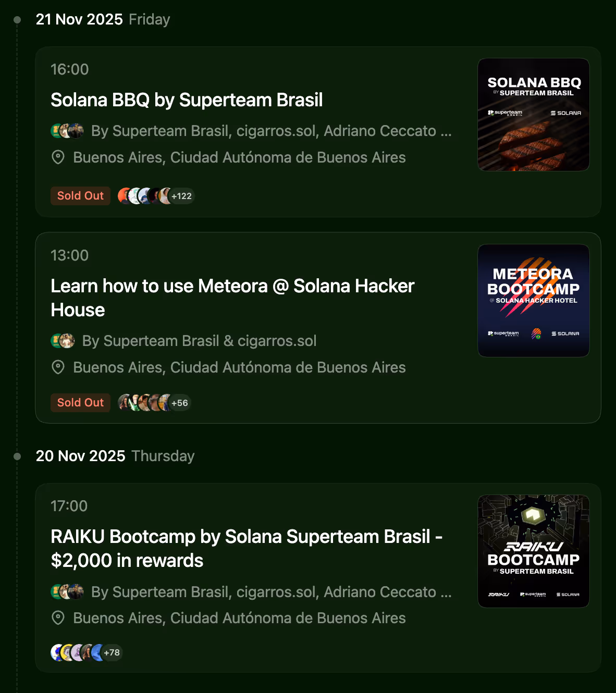This screenshot has height=693, width=616.
Task: Click 21 Nov 2025 timeline dot
Action: coord(17,20)
